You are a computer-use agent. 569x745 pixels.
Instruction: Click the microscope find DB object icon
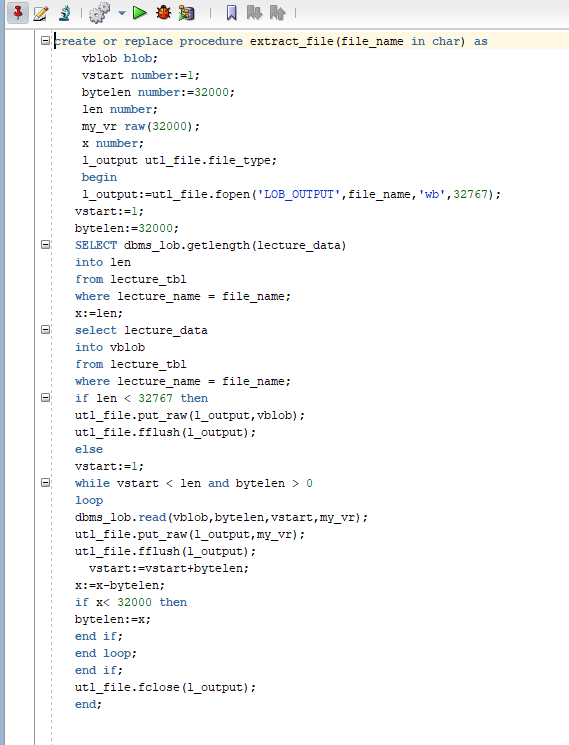[x=64, y=13]
